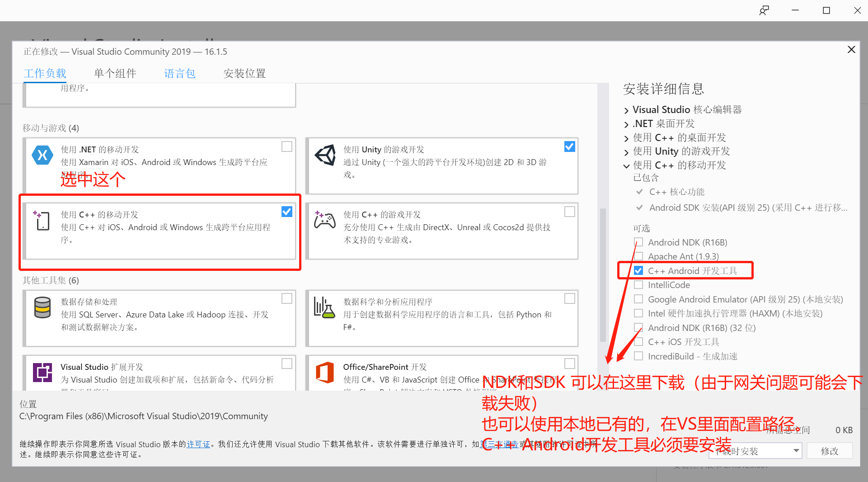The width and height of the screenshot is (868, 482).
Task: Select the C++ 游戏开发 gamepad icon
Action: (x=324, y=221)
